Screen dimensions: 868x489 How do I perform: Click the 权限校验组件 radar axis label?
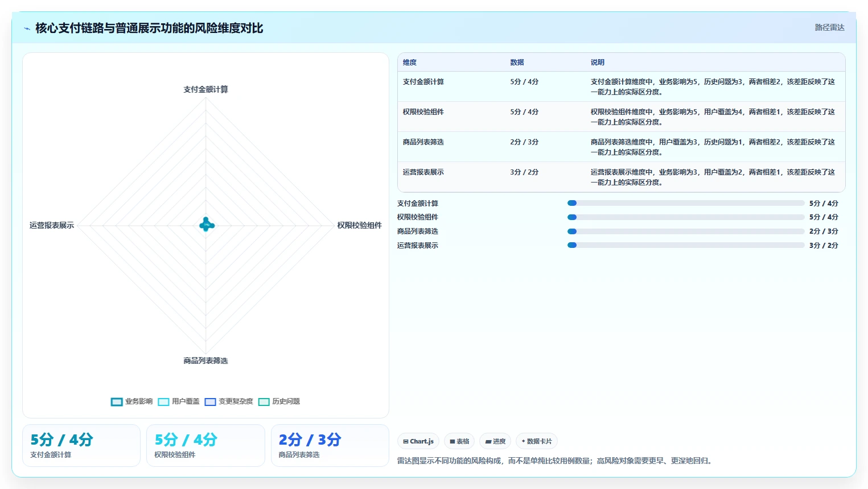pos(359,225)
